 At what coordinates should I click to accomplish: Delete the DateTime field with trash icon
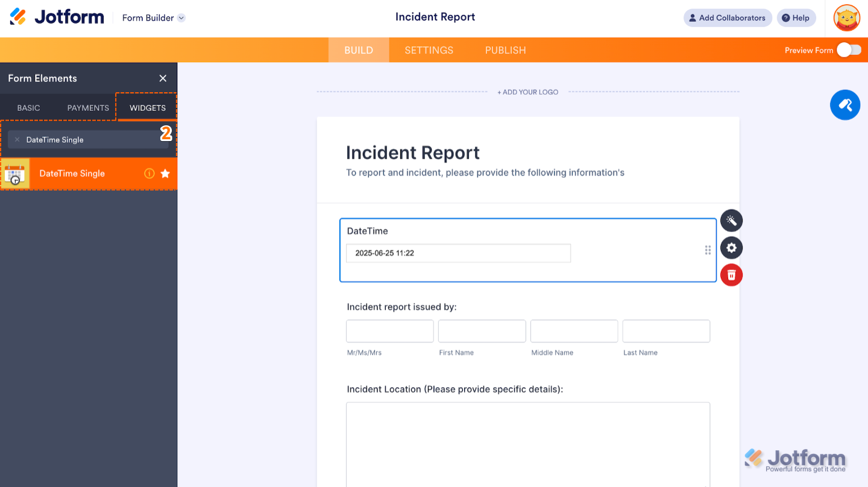731,275
